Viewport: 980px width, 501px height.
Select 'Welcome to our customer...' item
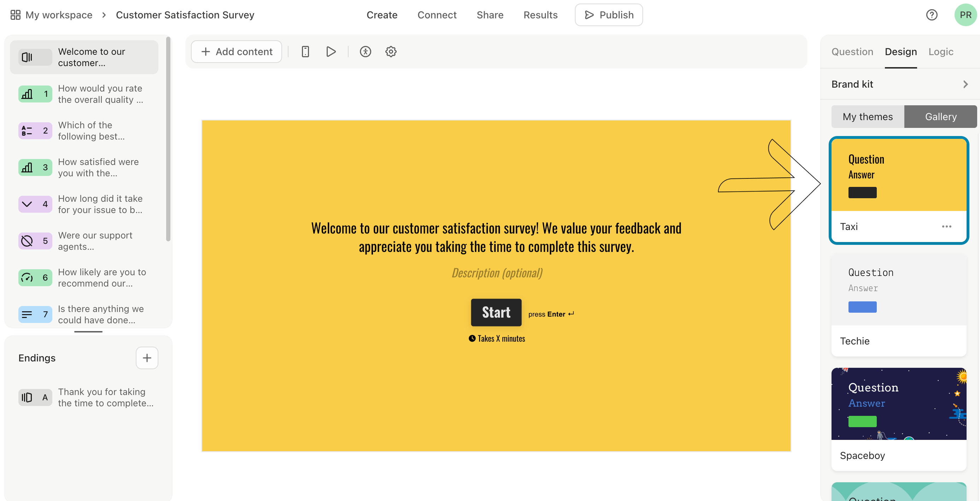click(x=84, y=57)
